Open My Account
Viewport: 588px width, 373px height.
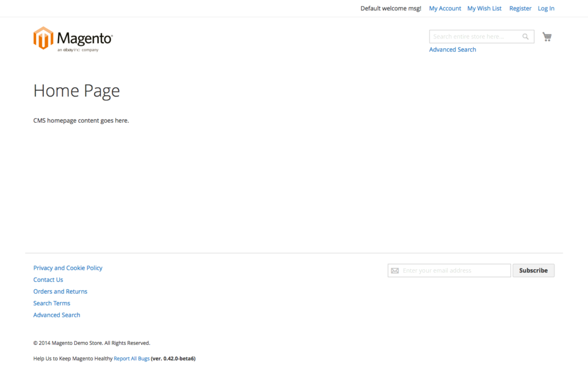point(445,8)
